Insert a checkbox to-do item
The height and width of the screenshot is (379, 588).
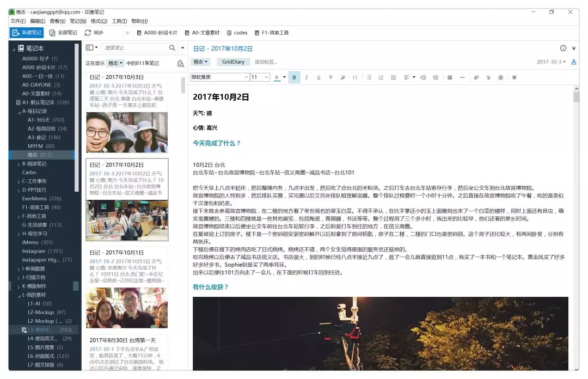(x=394, y=77)
